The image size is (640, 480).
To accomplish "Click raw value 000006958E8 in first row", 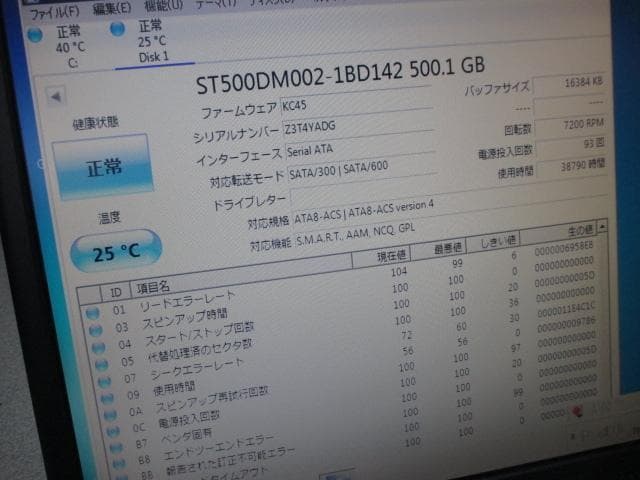I will point(564,249).
